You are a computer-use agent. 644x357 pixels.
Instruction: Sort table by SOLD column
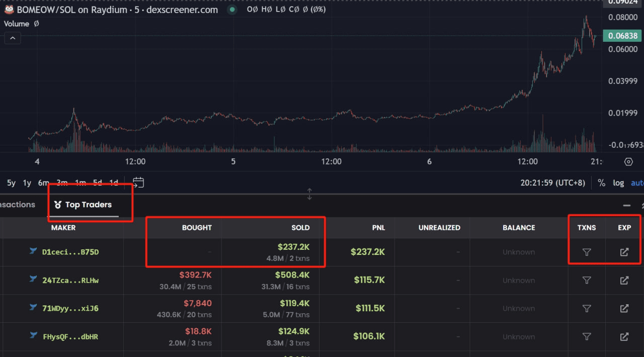[x=300, y=228]
